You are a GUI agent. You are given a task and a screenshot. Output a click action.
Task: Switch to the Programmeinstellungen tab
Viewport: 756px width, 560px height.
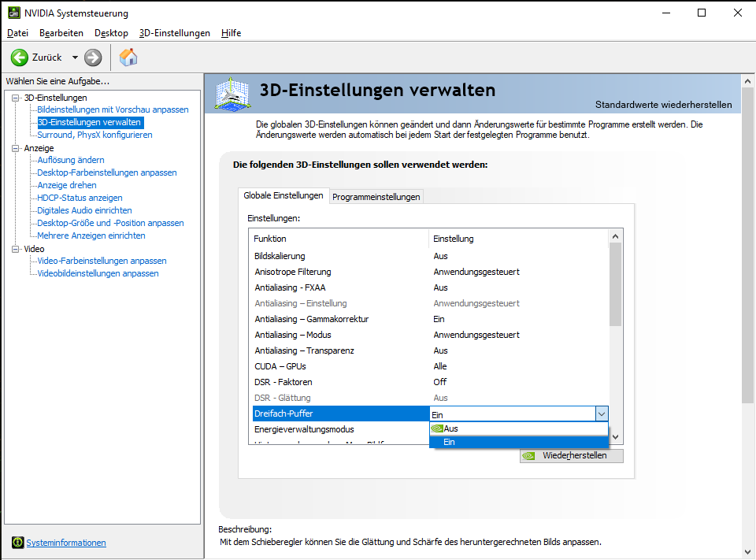click(376, 197)
